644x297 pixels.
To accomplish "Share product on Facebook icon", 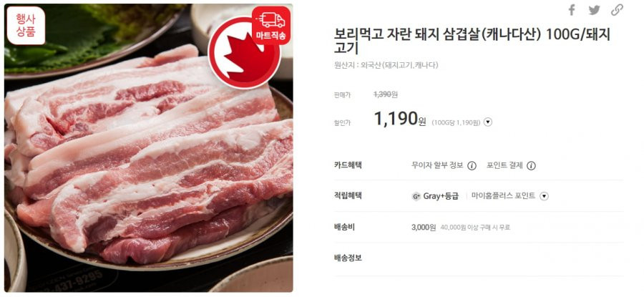I will click(x=571, y=10).
